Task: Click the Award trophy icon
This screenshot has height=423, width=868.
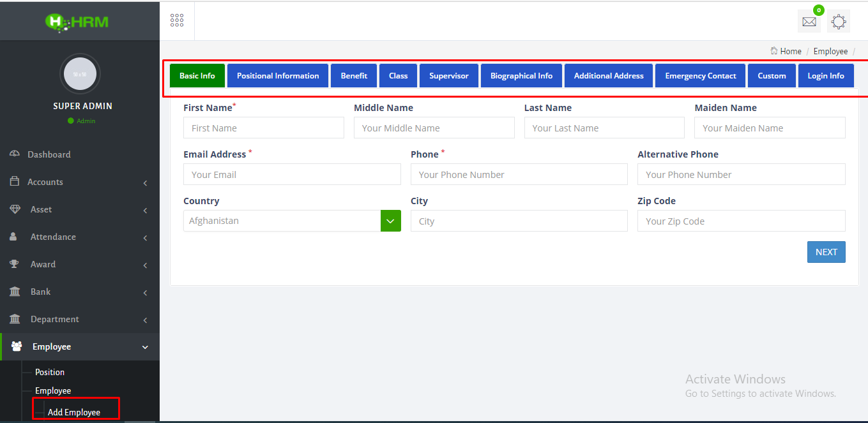Action: click(14, 264)
